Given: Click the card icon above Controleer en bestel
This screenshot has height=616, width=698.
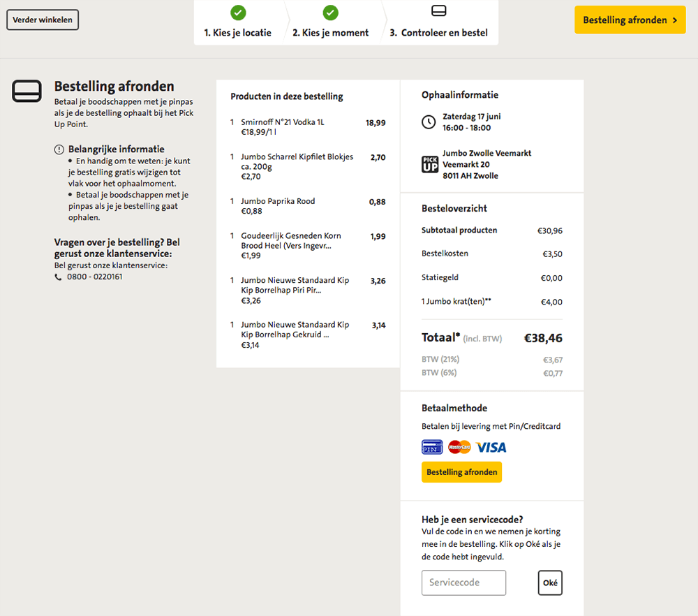Looking at the screenshot, I should pos(439,10).
